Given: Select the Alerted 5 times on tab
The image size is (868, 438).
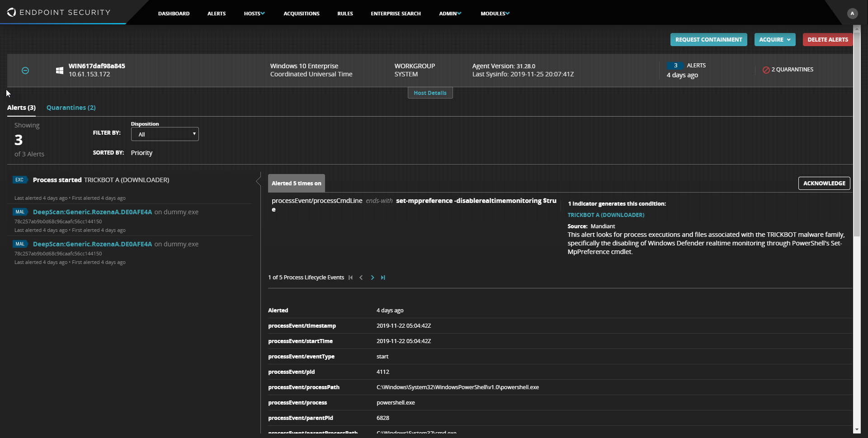Looking at the screenshot, I should [296, 183].
